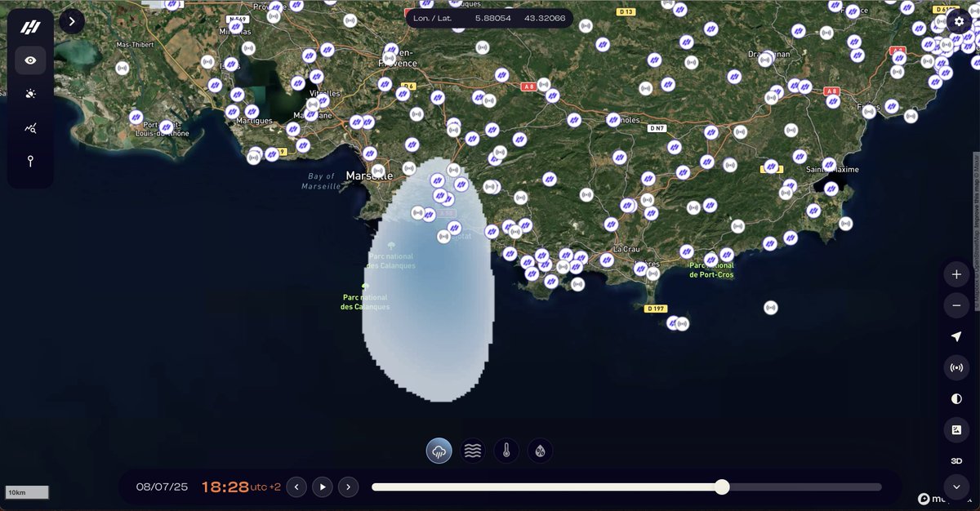Select the waves overlay icon
The image size is (980, 511).
(472, 450)
